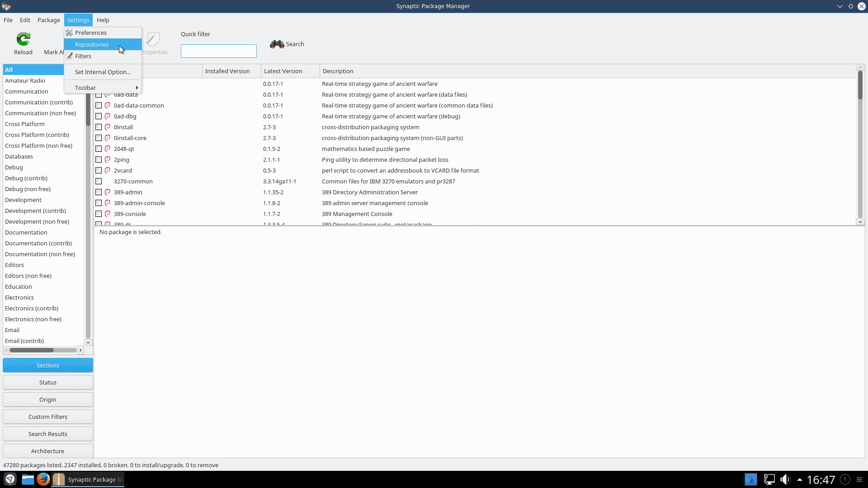The height and width of the screenshot is (488, 868).
Task: Click the Sections filter button
Action: click(x=48, y=365)
